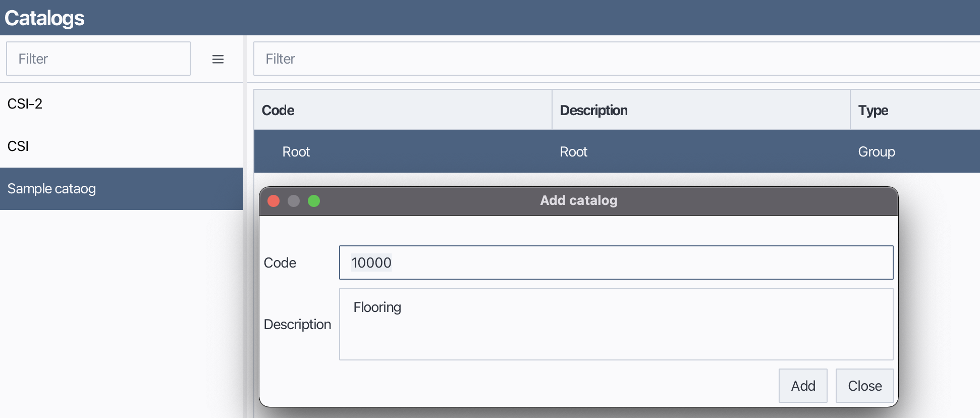The image size is (980, 418).
Task: Select the Sample cataog entry
Action: pyautogui.click(x=122, y=189)
